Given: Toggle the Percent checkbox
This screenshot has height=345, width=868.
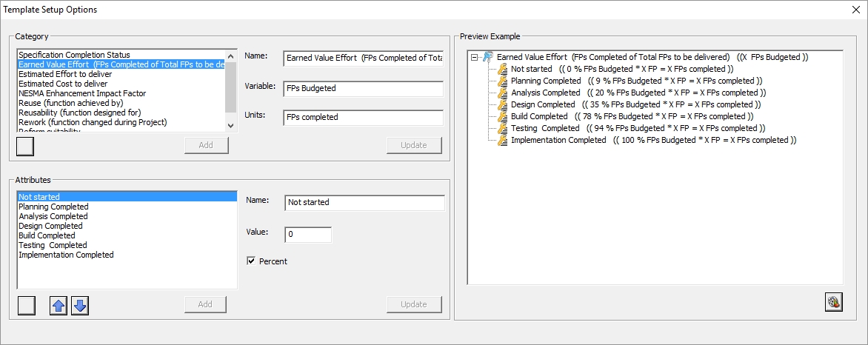Looking at the screenshot, I should [x=252, y=261].
